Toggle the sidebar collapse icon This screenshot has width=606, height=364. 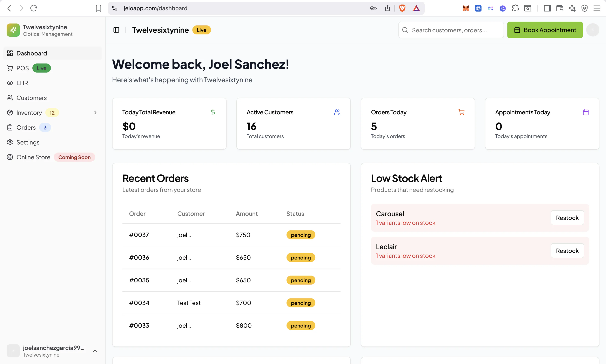pyautogui.click(x=116, y=30)
